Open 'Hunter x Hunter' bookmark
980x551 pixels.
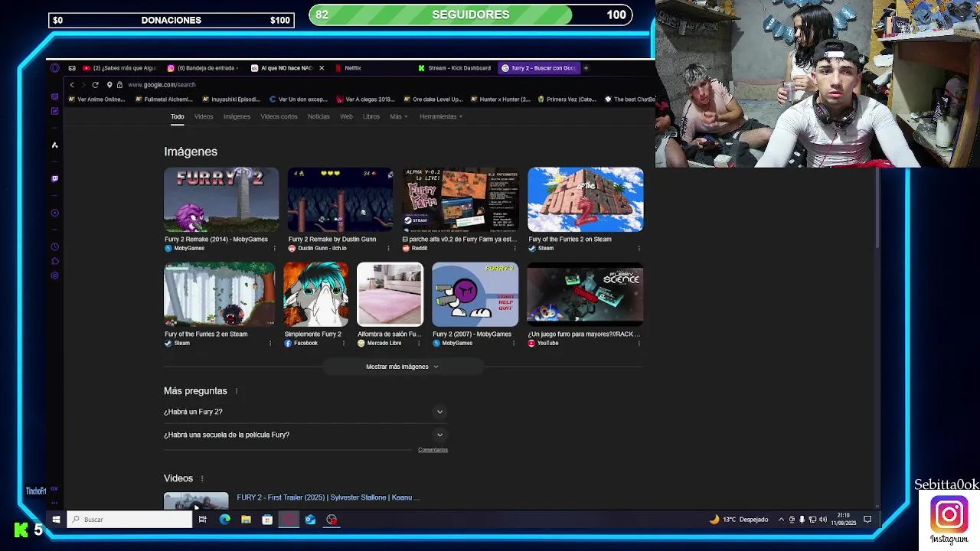pos(500,99)
